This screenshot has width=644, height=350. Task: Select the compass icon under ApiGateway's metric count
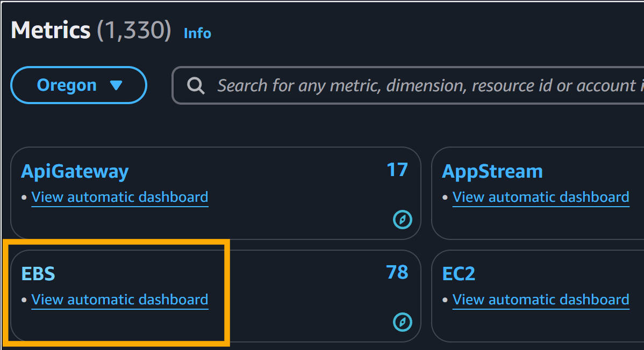(x=403, y=220)
